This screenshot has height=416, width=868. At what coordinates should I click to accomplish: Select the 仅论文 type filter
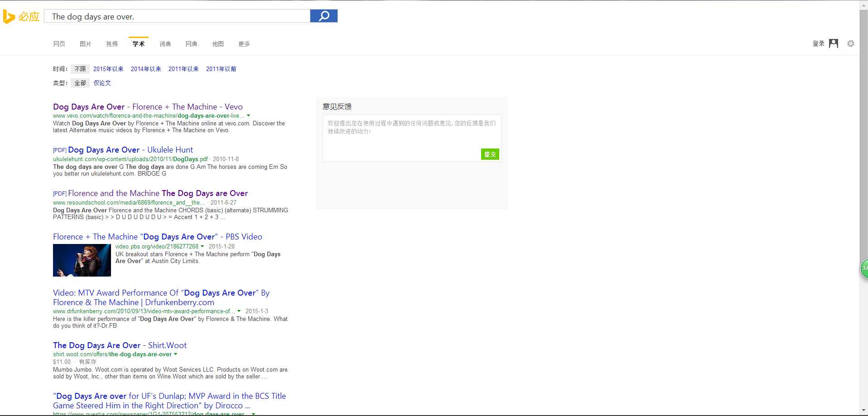pyautogui.click(x=102, y=83)
